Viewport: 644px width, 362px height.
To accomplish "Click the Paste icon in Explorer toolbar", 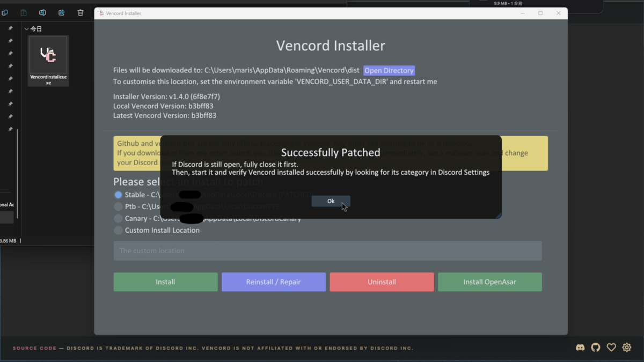I will pos(24,13).
